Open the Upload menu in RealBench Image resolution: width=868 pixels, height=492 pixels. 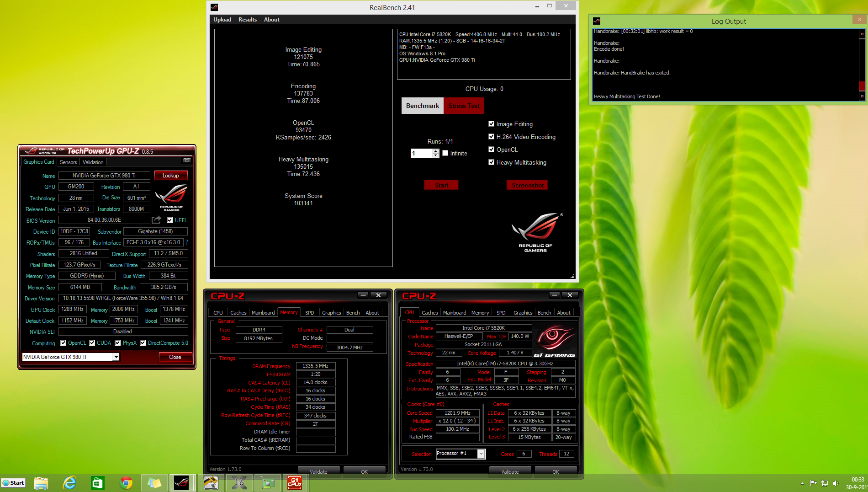pos(222,20)
